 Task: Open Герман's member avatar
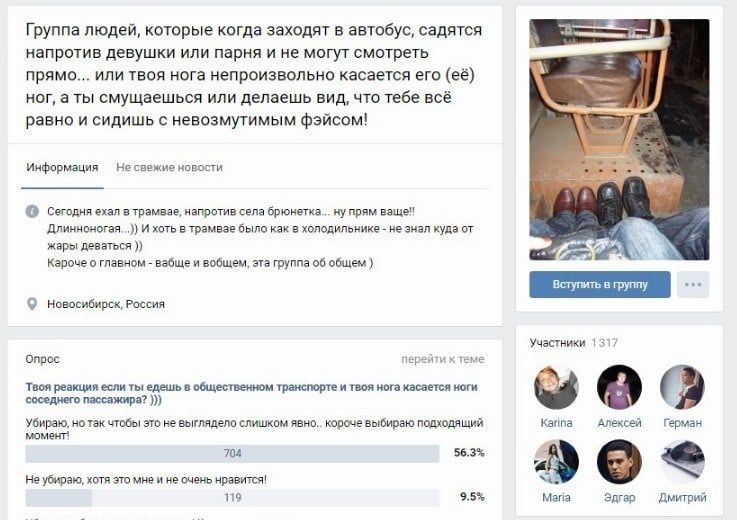pos(682,387)
